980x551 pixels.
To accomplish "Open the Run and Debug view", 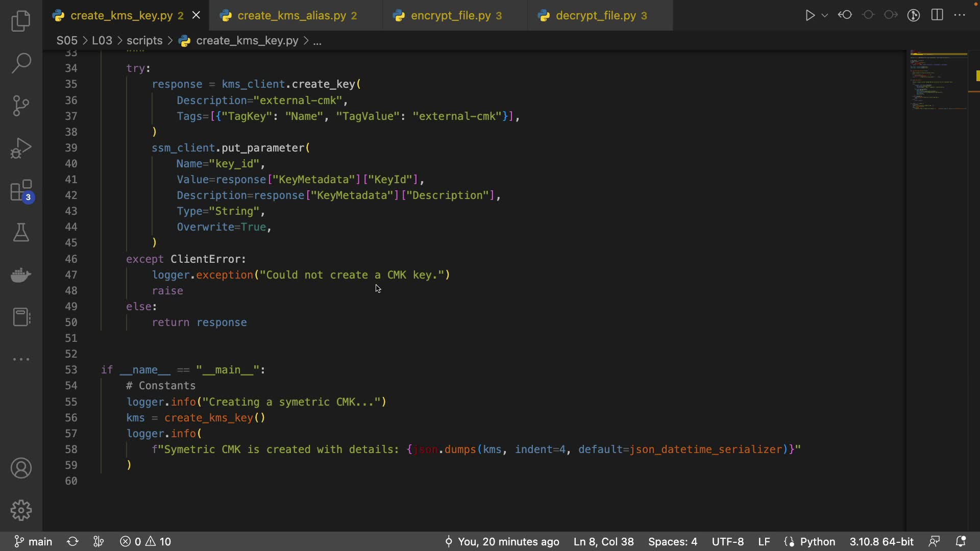I will (x=21, y=148).
